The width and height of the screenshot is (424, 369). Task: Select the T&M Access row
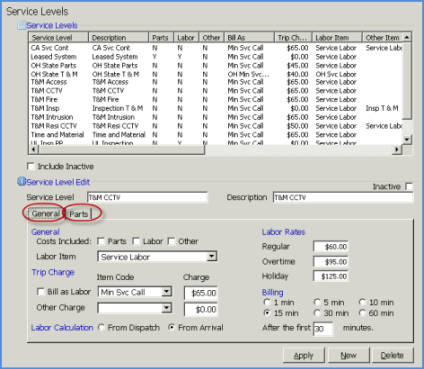click(216, 82)
